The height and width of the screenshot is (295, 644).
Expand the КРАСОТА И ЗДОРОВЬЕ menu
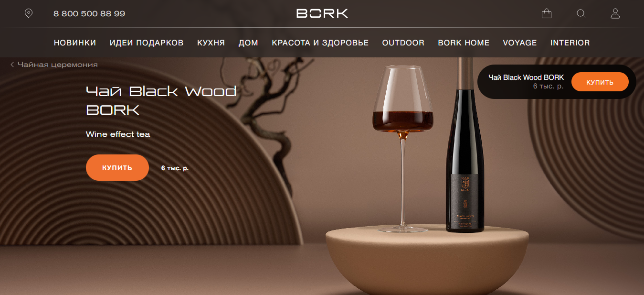coord(320,43)
